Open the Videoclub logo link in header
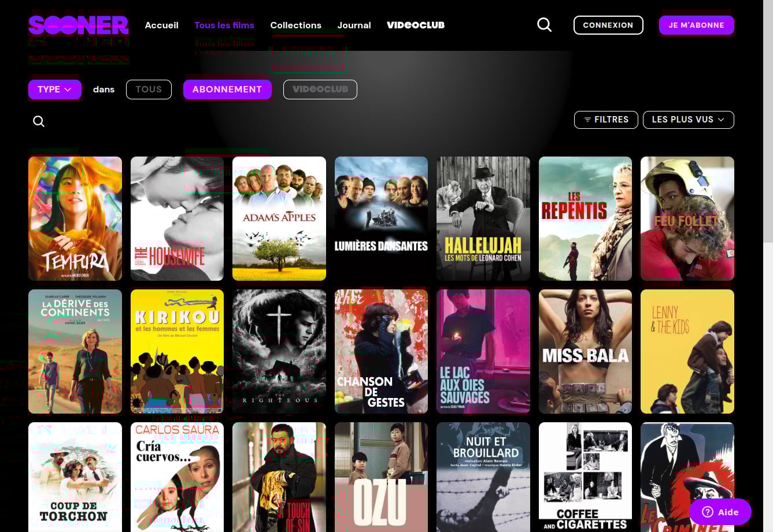The width and height of the screenshot is (773, 532). [415, 25]
